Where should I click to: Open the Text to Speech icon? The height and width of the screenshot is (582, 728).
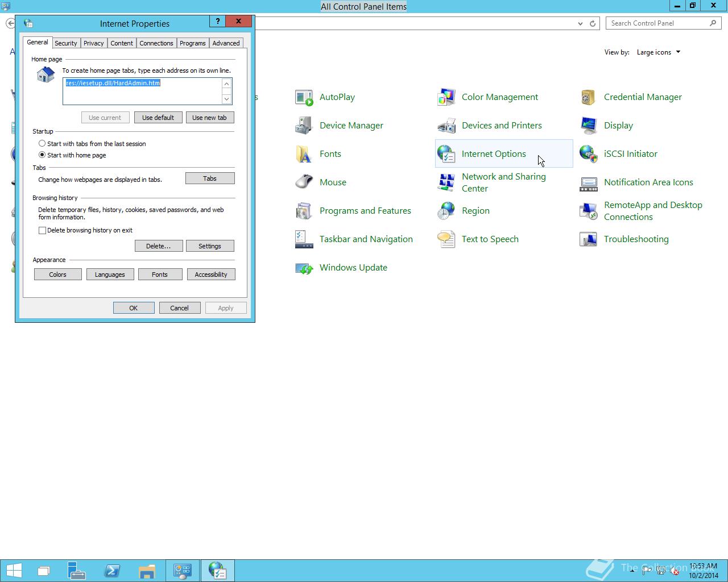(x=446, y=239)
